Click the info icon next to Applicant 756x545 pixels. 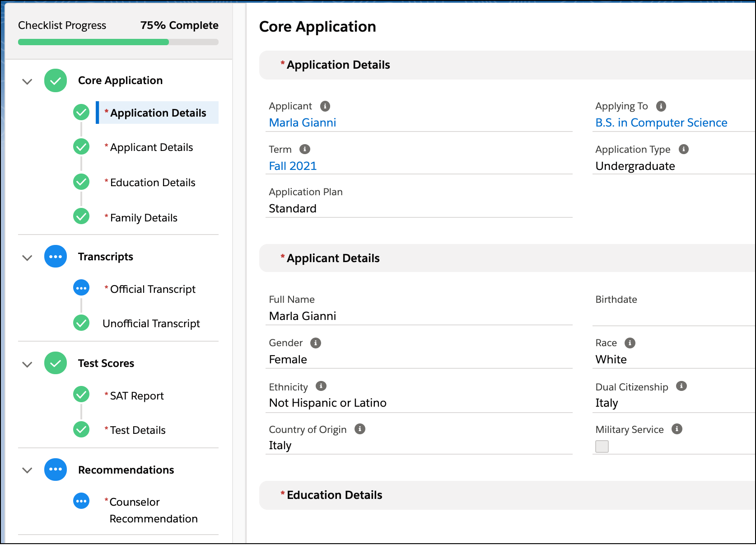point(325,106)
